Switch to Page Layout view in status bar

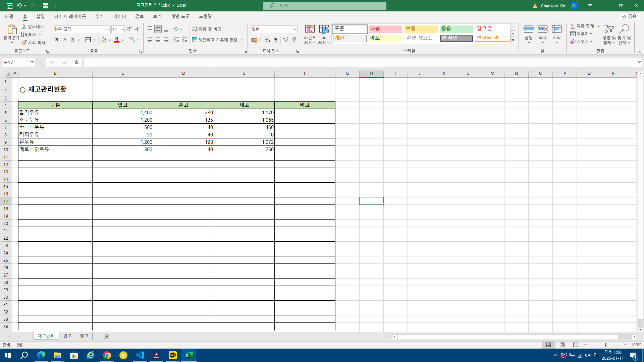point(562,345)
